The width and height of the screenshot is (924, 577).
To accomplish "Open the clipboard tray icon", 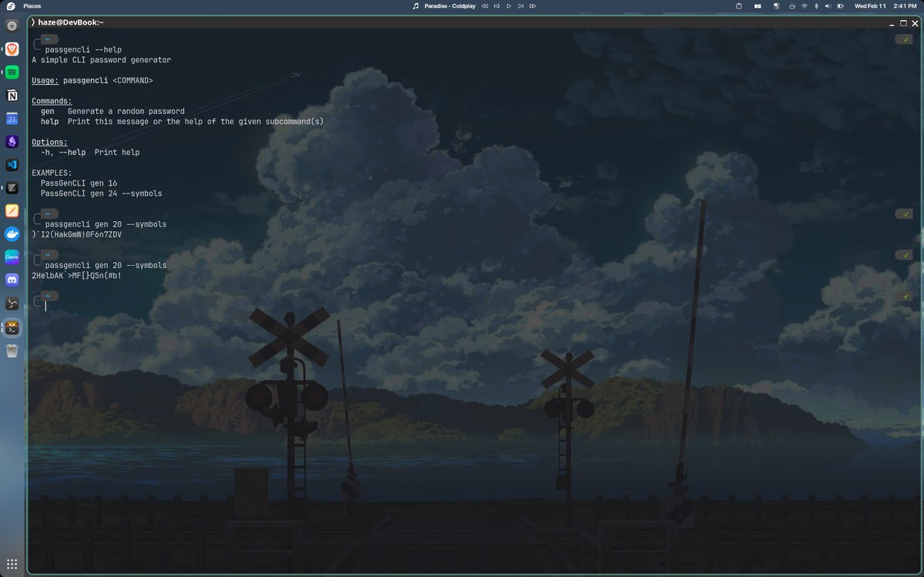I will 739,5.
